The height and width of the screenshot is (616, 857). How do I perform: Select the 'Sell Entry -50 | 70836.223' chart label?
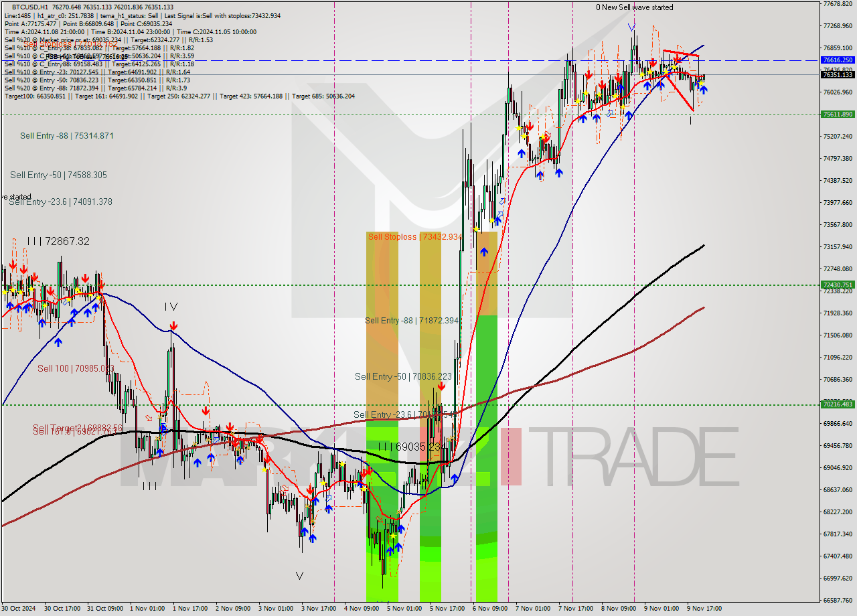pyautogui.click(x=403, y=377)
